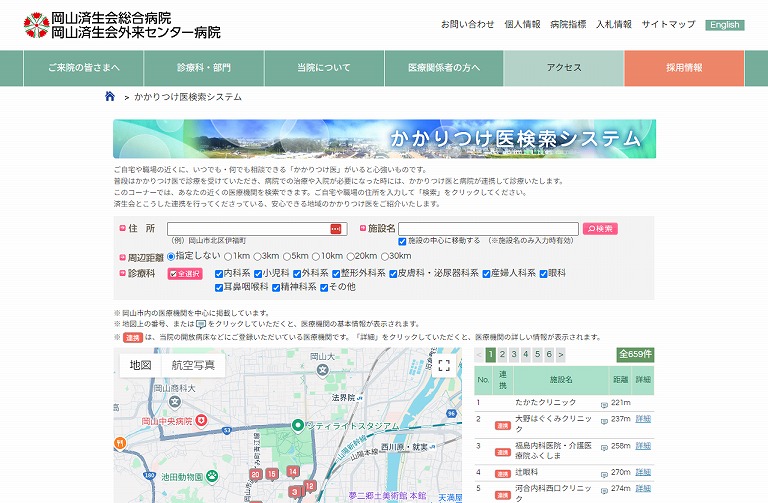768x503 pixels.
Task: Click the シティライトスタジアム map pin
Action: click(296, 426)
